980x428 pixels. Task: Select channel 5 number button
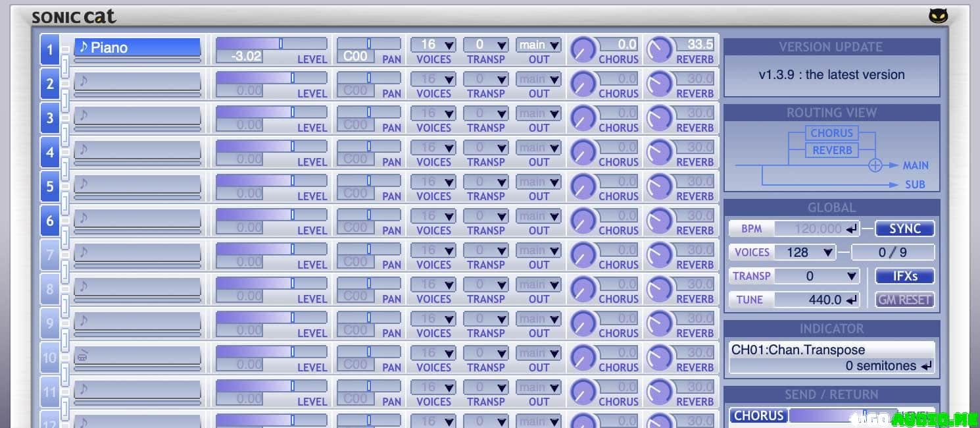tap(49, 187)
